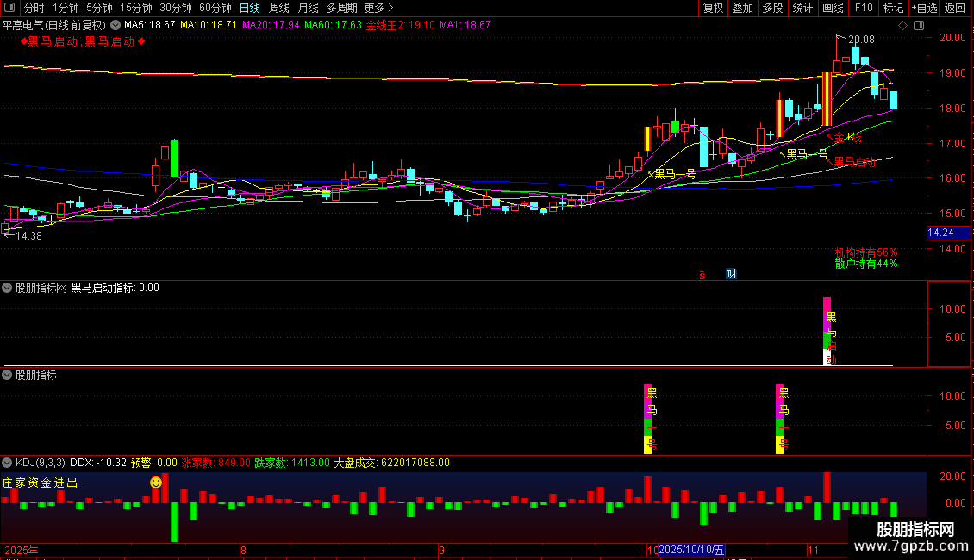The image size is (974, 560).
Task: Switch to 周线 weekly chart
Action: (279, 8)
